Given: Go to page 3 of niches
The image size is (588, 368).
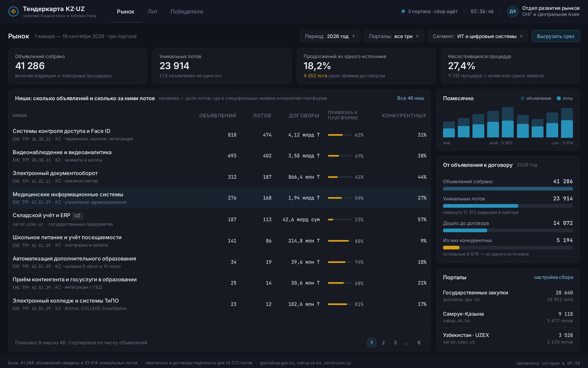Looking at the screenshot, I should 395,342.
